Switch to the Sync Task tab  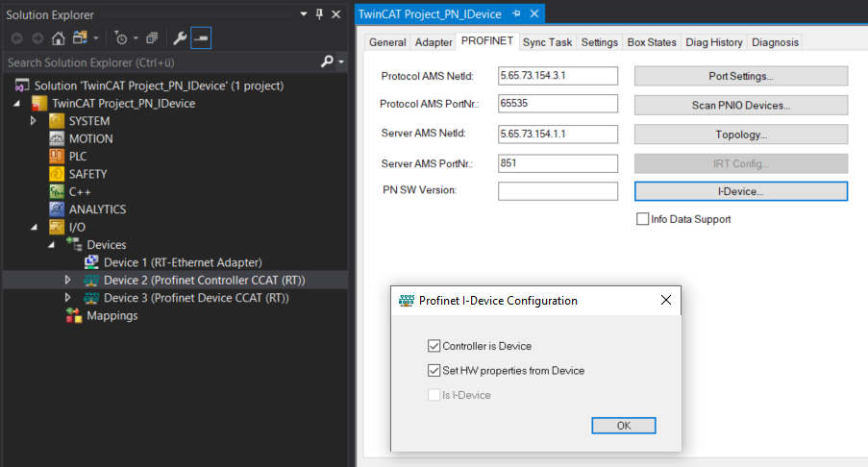[x=547, y=42]
